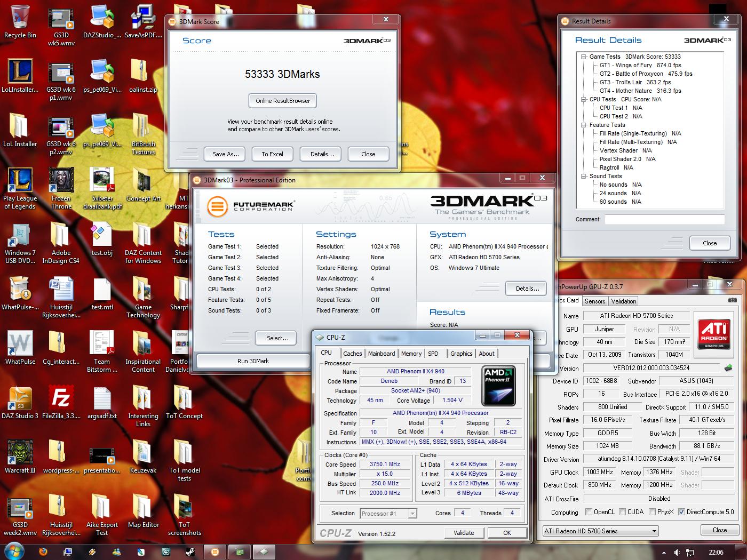
Task: Select the FileZilla_3.3 desktop icon
Action: pyautogui.click(x=61, y=402)
